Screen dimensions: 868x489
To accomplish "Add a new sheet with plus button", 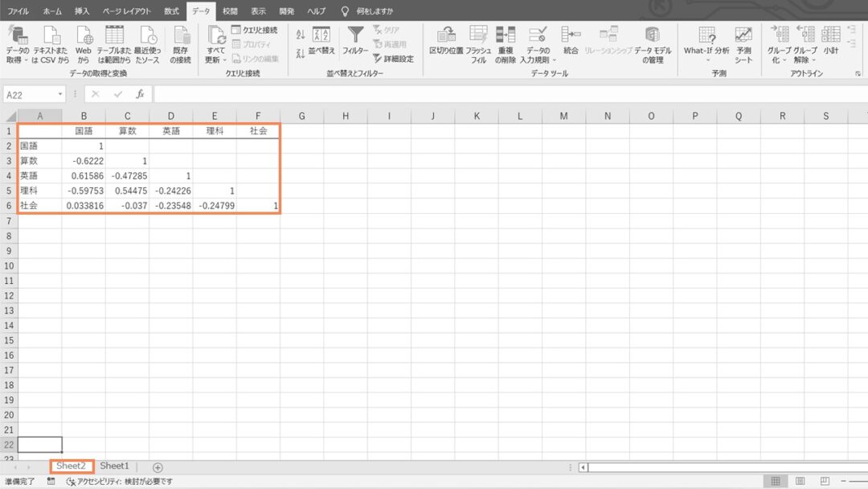I will [x=158, y=467].
